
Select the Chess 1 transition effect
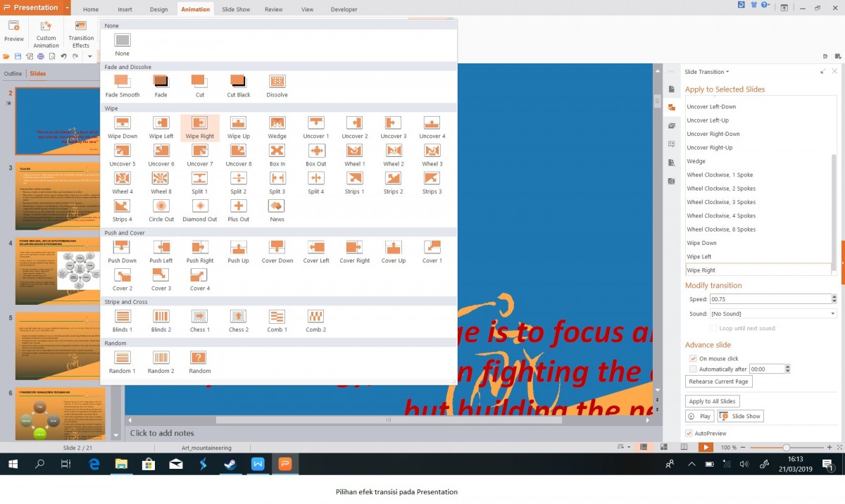pyautogui.click(x=199, y=317)
